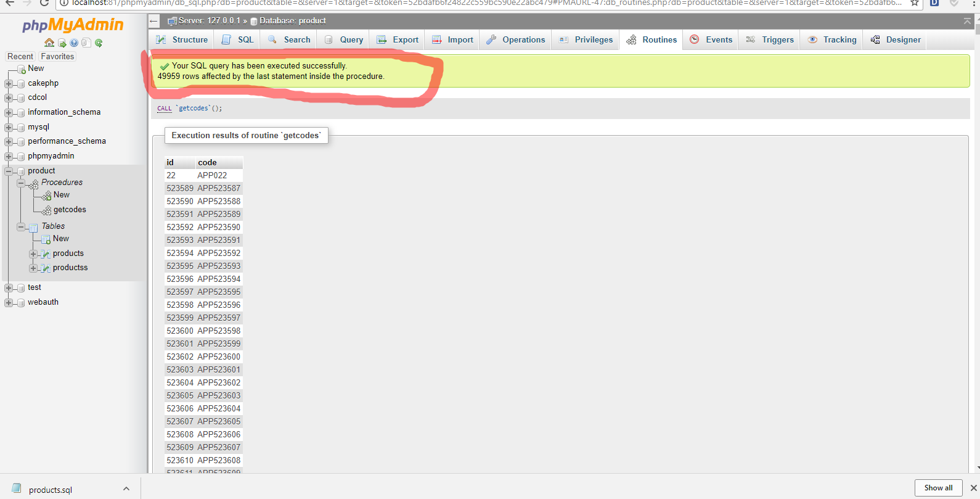Click the new table icon under Tables
Screen dimensions: 980x499
[46, 239]
